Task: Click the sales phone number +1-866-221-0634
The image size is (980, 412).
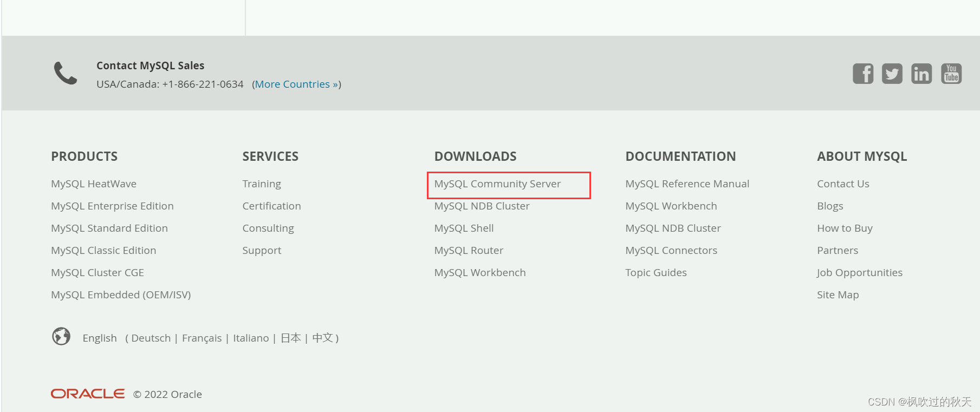Action: click(x=203, y=84)
